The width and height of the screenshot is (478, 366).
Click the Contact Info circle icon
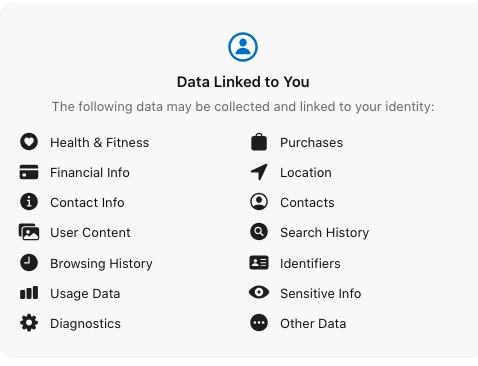coord(29,202)
